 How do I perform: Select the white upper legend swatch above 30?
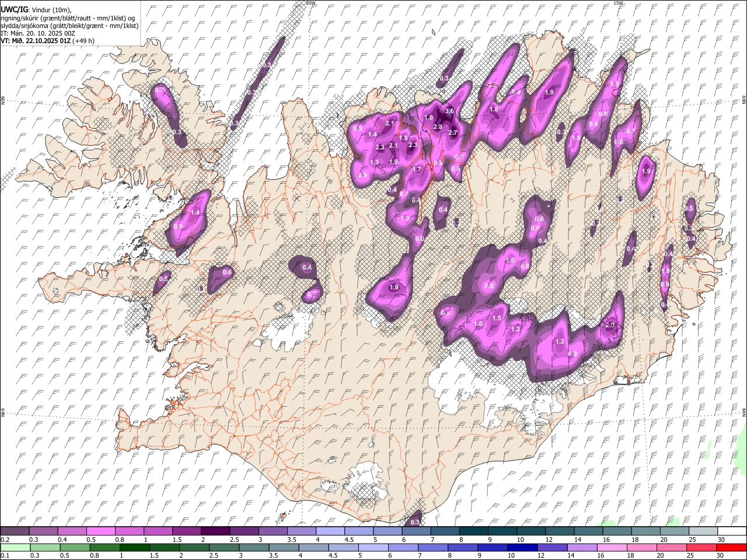731,531
